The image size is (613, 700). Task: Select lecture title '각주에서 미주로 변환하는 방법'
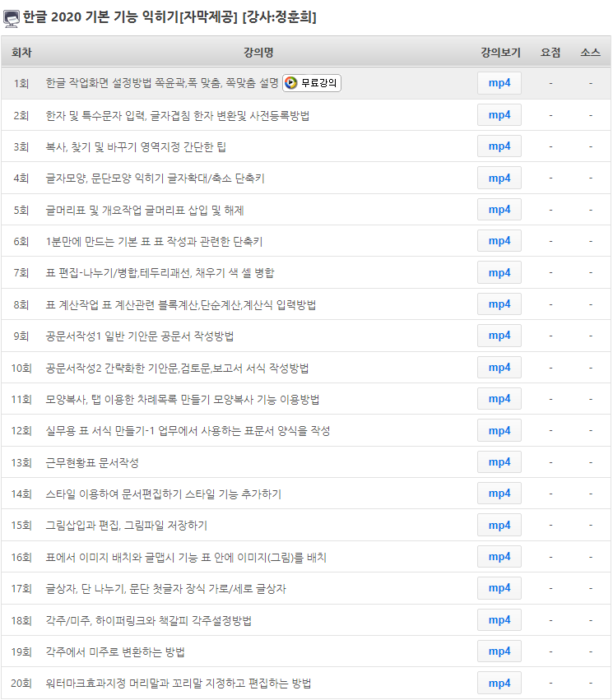(x=115, y=652)
